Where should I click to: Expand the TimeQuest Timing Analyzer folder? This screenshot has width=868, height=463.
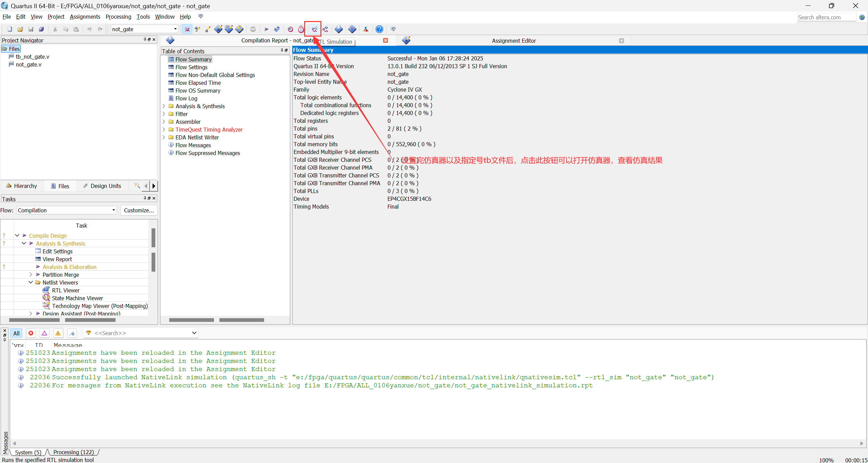(x=164, y=130)
